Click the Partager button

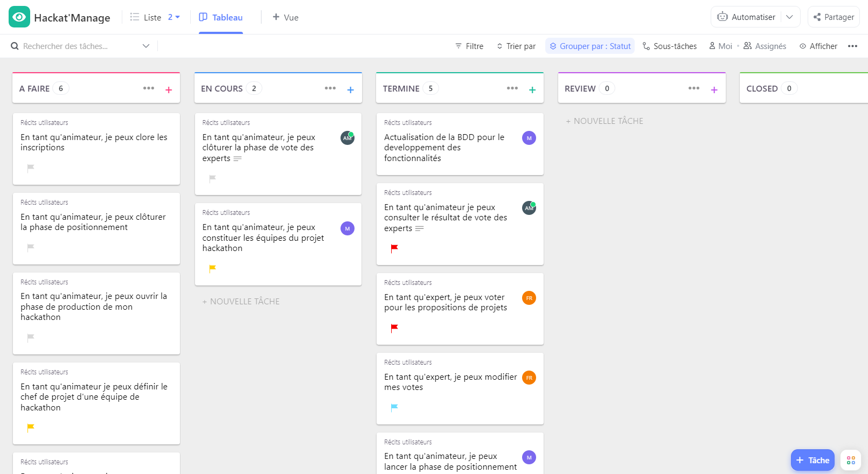(834, 17)
